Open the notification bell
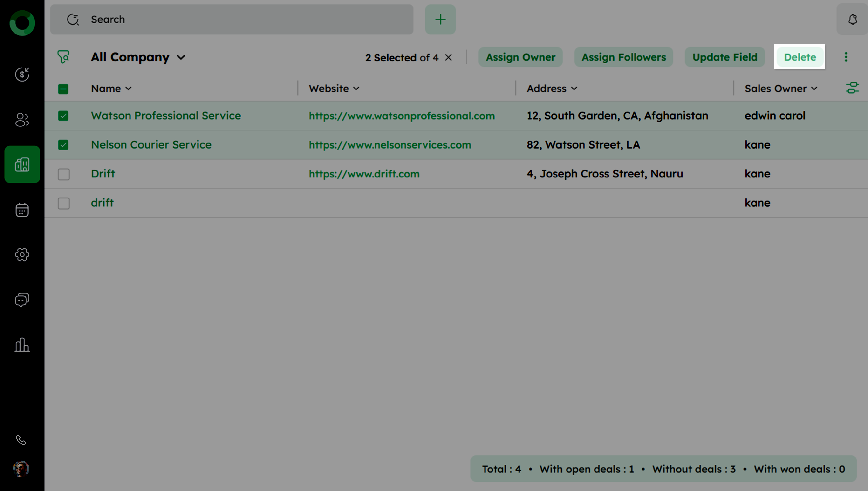Screen dimensions: 868x491 coord(853,20)
